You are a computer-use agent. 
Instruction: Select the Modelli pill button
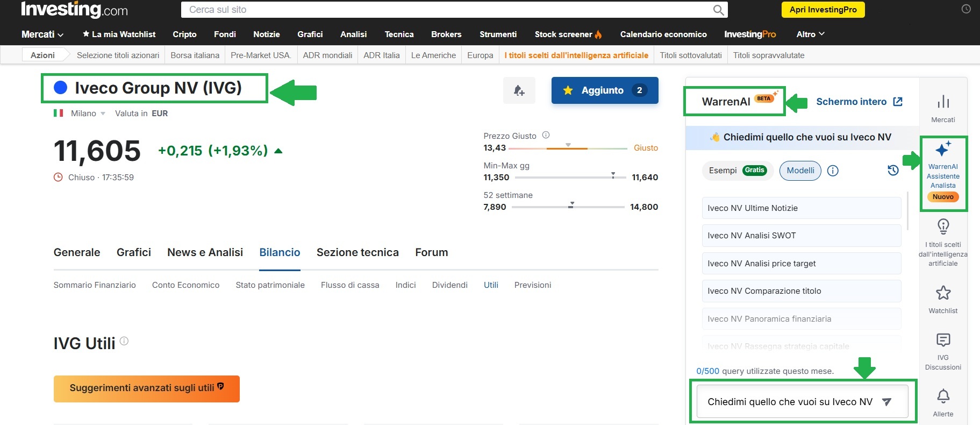800,171
